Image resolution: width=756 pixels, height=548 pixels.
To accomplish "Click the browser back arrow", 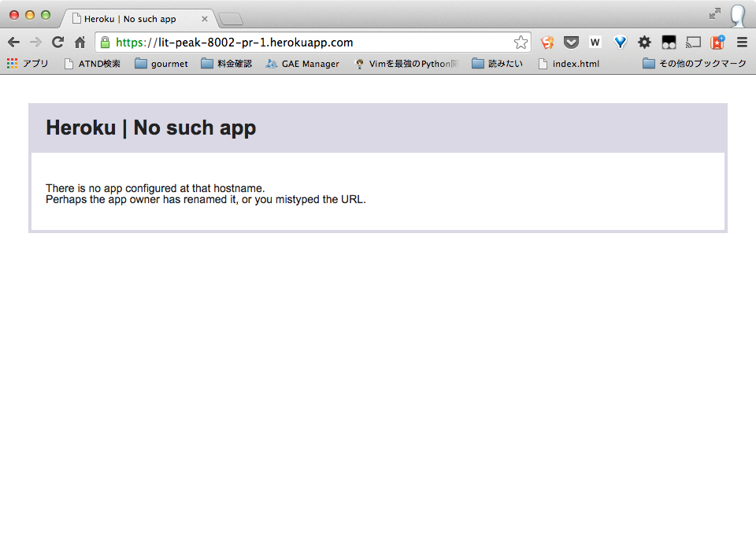I will coord(14,43).
